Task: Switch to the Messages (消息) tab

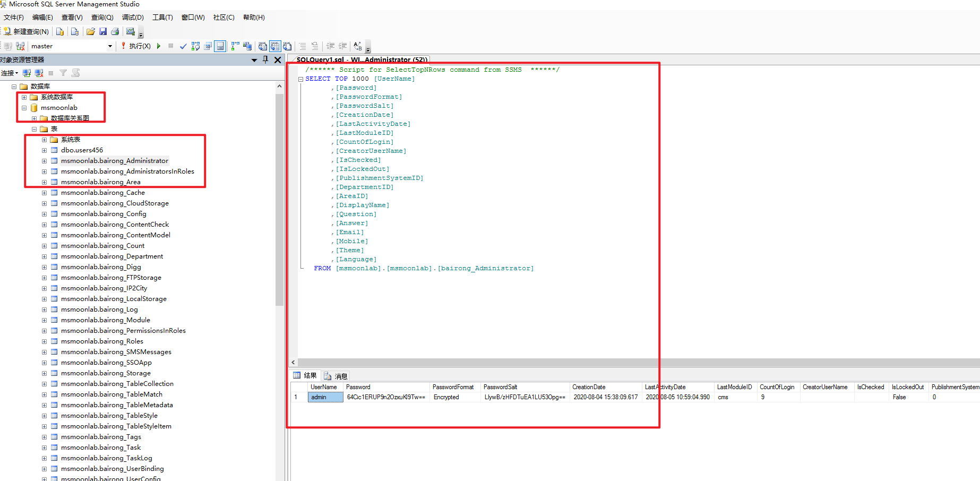Action: pyautogui.click(x=336, y=376)
